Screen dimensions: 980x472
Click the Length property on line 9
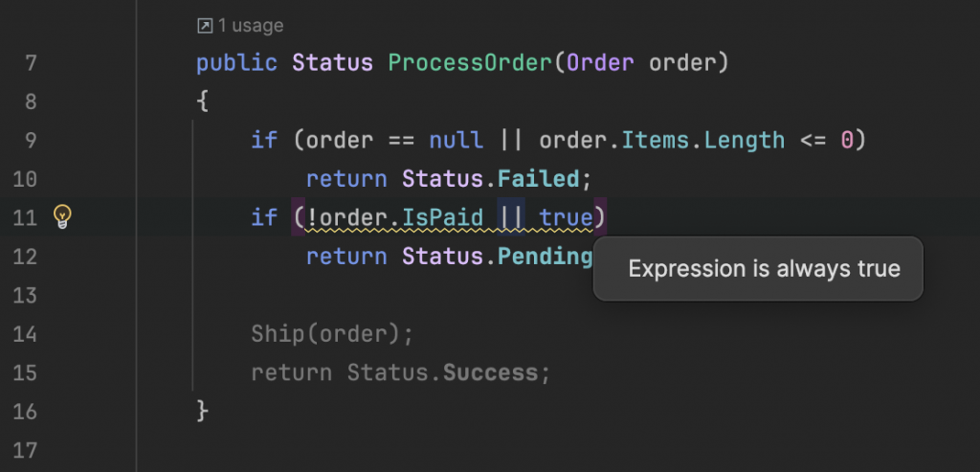tap(745, 140)
